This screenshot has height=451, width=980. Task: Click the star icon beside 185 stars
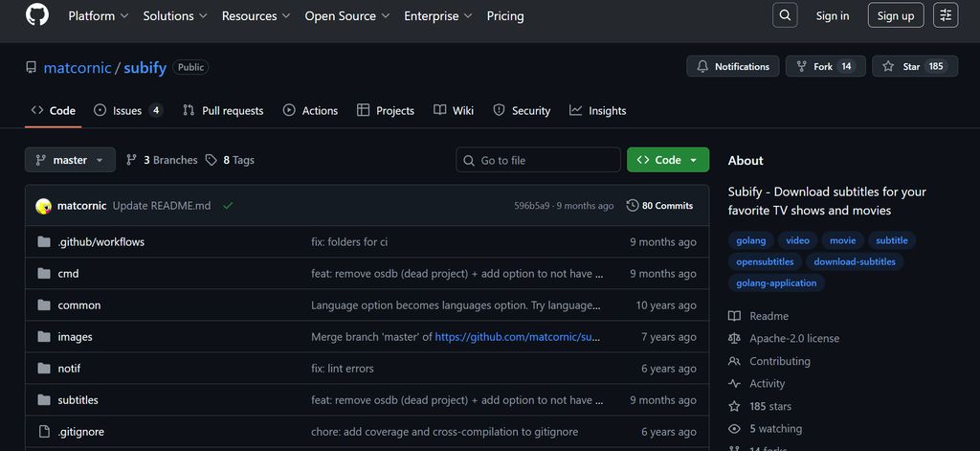click(x=734, y=406)
